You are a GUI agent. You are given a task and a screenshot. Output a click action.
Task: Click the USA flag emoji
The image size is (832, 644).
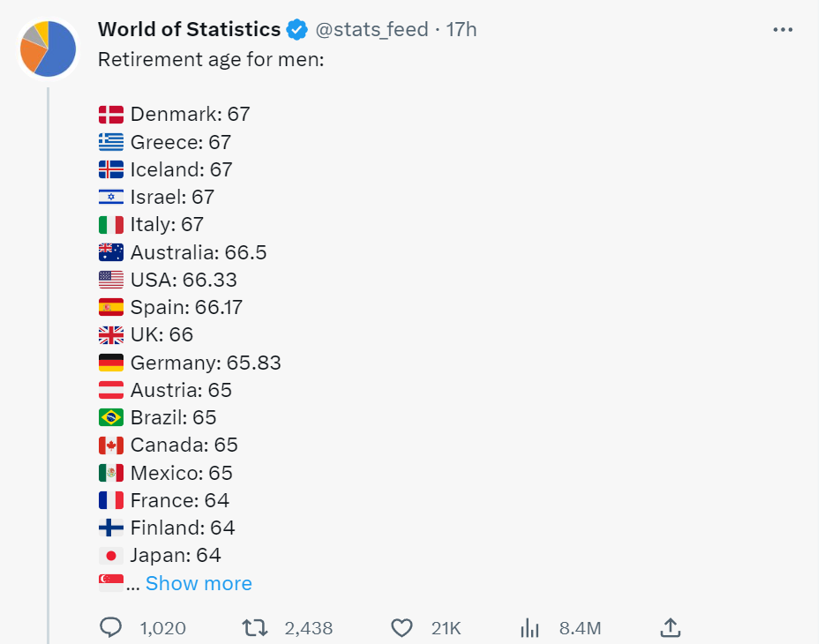pos(111,280)
